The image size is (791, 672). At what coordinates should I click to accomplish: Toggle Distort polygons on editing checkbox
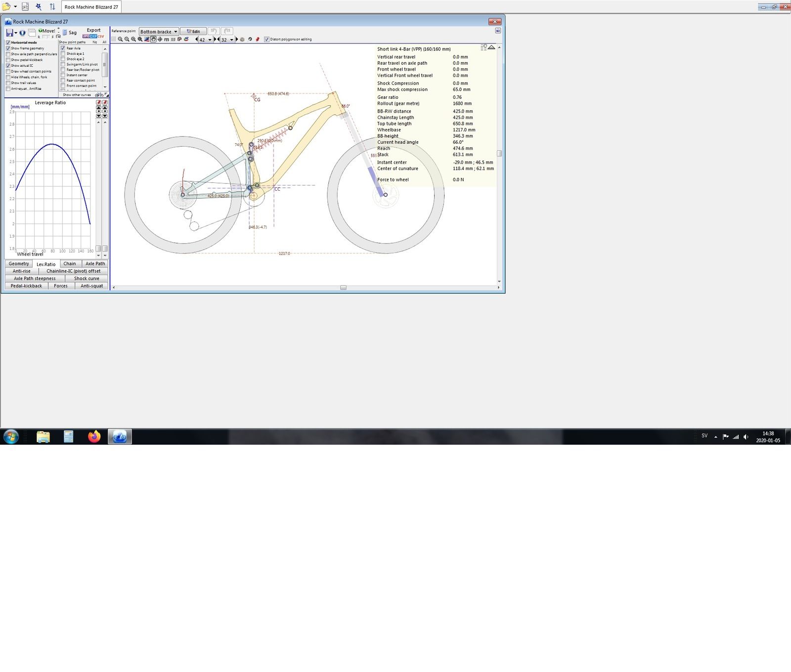(267, 40)
